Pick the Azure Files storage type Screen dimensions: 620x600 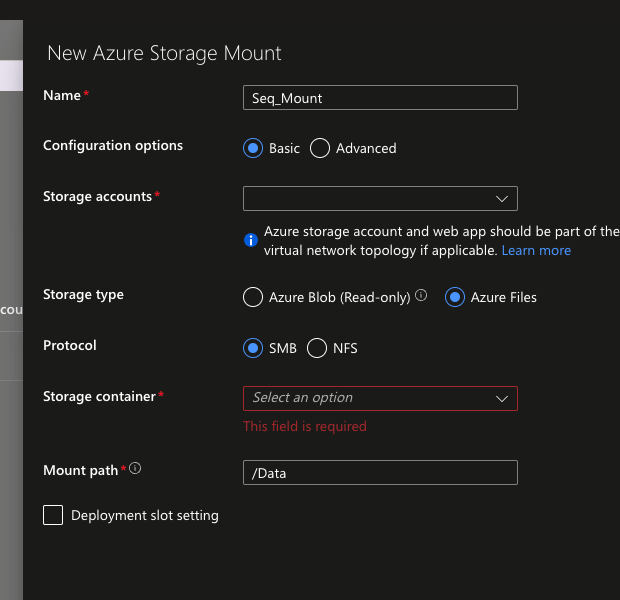[455, 297]
